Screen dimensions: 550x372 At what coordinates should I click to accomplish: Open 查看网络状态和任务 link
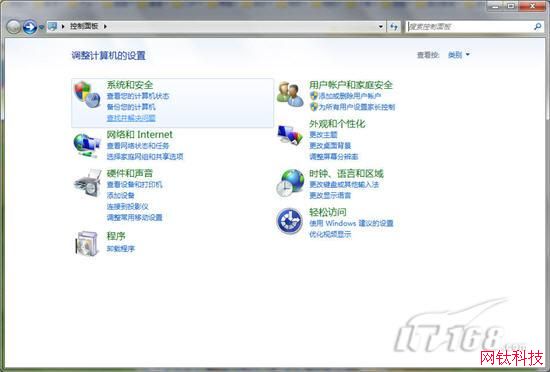(x=138, y=146)
